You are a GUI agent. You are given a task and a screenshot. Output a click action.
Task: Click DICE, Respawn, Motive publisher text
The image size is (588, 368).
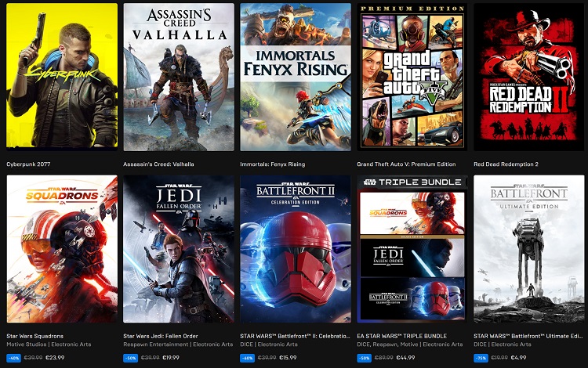tap(410, 344)
